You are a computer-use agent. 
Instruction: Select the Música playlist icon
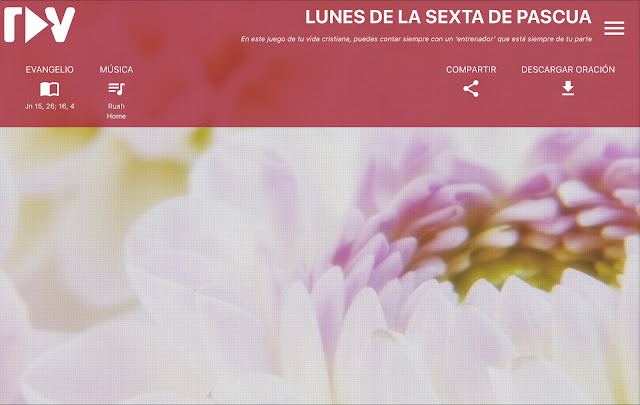point(116,89)
